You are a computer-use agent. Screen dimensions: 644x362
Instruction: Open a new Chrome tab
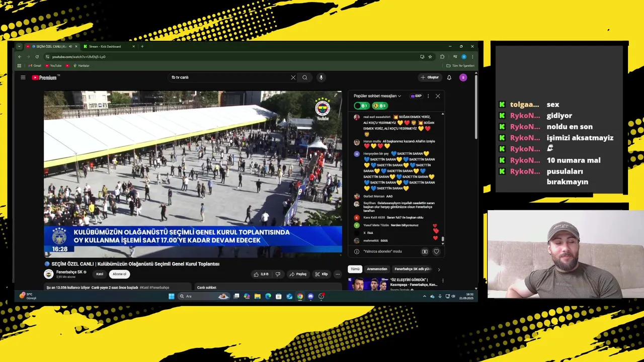[142, 46]
